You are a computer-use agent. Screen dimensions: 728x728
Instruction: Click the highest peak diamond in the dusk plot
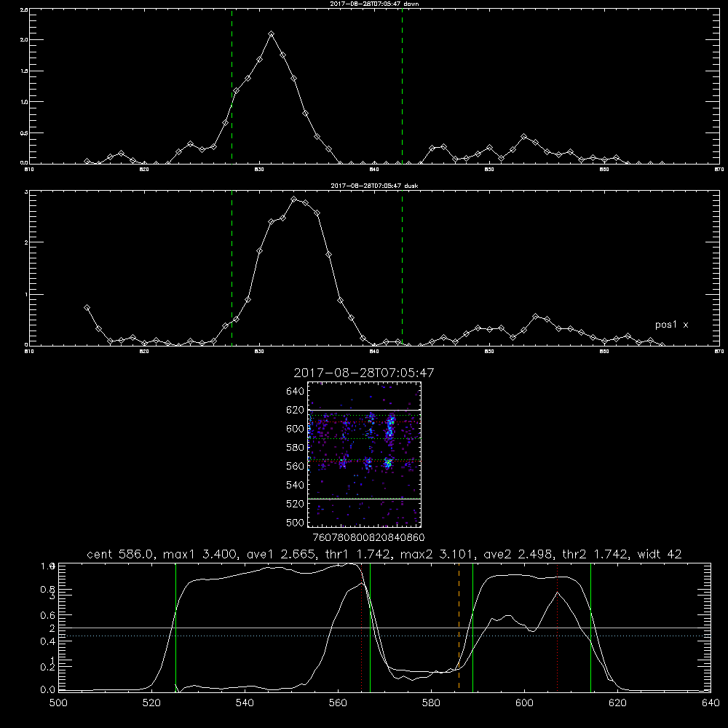(294, 199)
